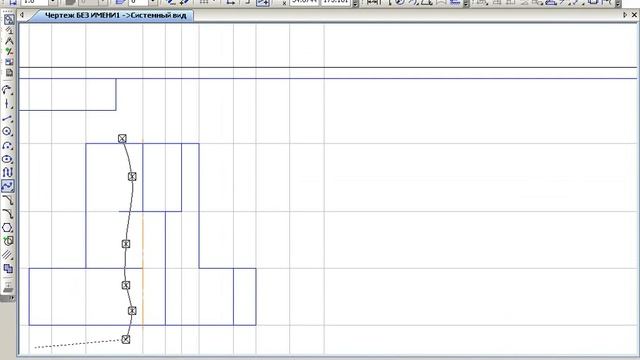640x360 pixels.
Task: Switch to the Editing toolbar panel
Action: [x=9, y=51]
